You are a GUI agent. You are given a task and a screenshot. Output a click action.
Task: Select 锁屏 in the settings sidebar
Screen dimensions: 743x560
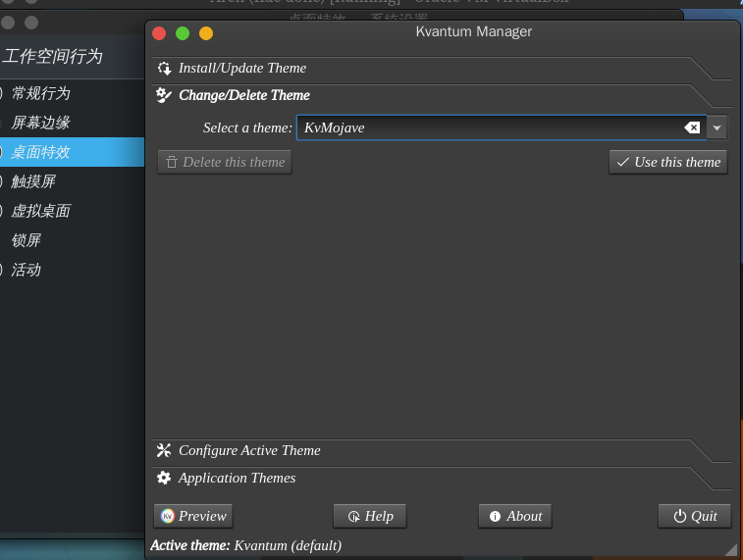(x=72, y=240)
